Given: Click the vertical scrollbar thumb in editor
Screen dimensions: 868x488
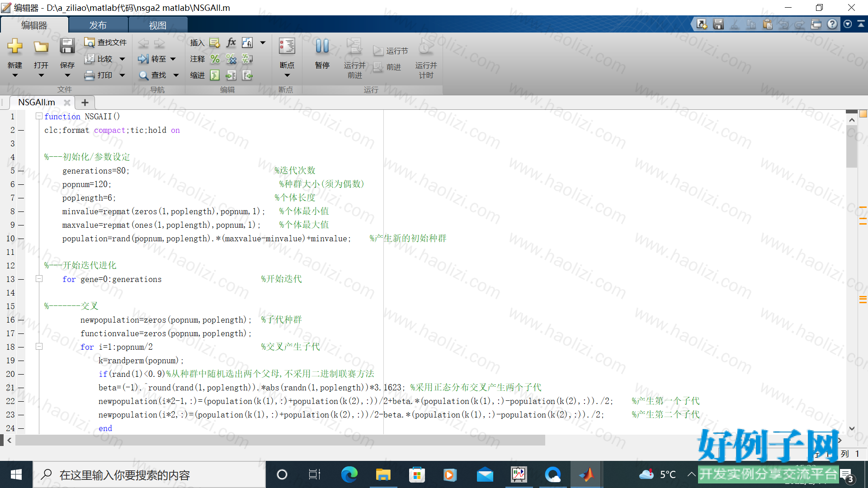Looking at the screenshot, I should coord(852,146).
